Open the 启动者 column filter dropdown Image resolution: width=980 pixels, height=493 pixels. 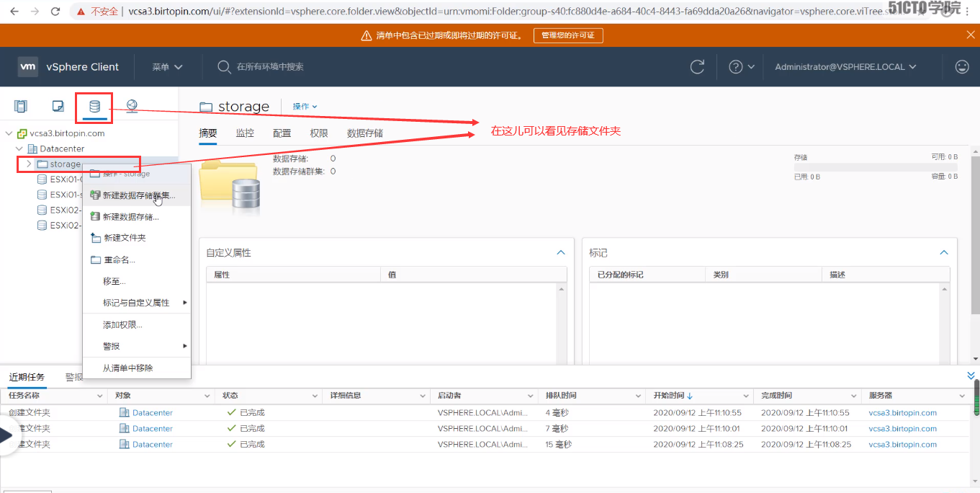(x=531, y=396)
